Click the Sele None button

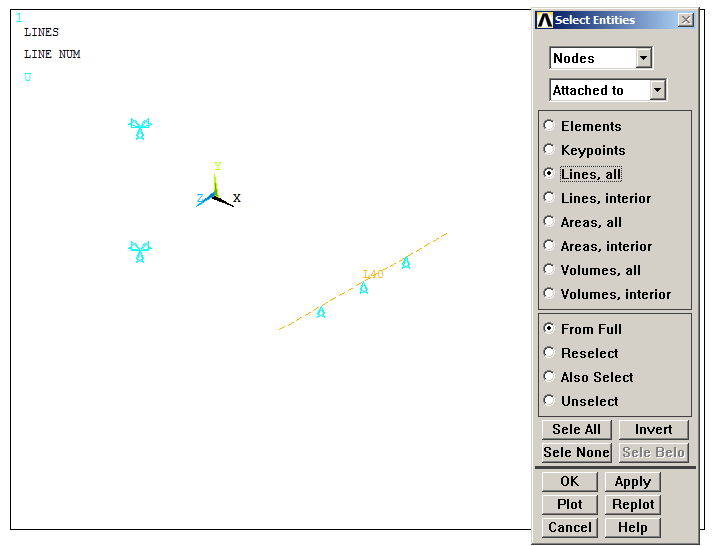pos(576,452)
